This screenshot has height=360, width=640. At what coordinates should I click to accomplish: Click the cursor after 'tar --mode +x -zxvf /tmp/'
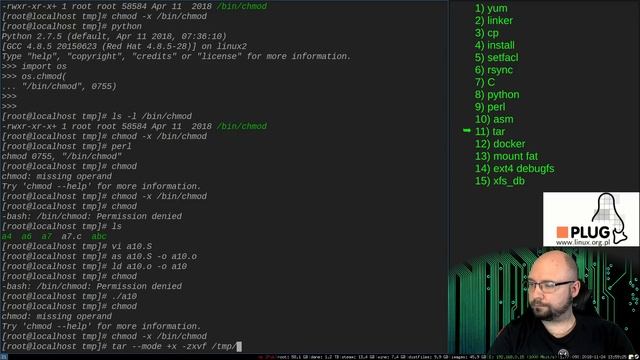click(239, 347)
